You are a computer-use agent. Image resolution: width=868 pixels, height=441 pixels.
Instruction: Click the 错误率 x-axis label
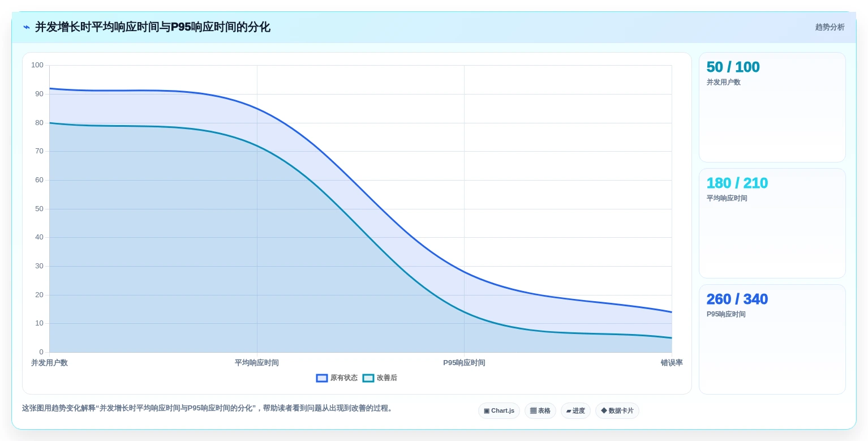click(672, 363)
